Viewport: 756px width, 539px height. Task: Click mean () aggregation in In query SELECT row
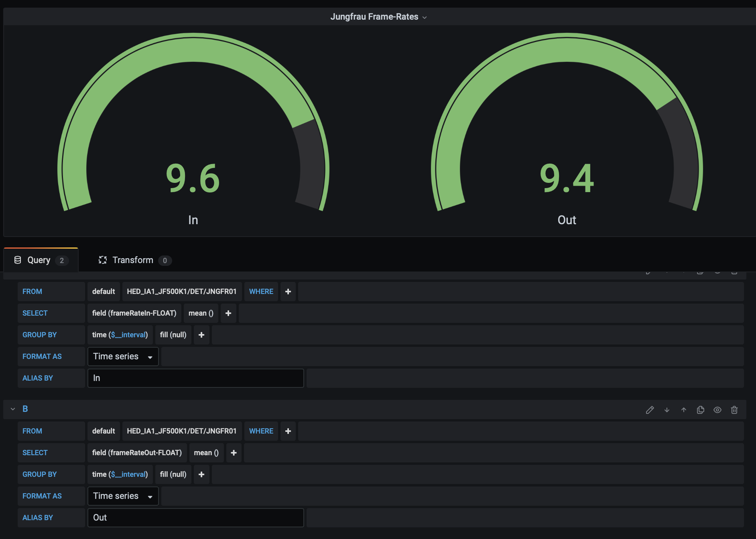click(x=201, y=313)
